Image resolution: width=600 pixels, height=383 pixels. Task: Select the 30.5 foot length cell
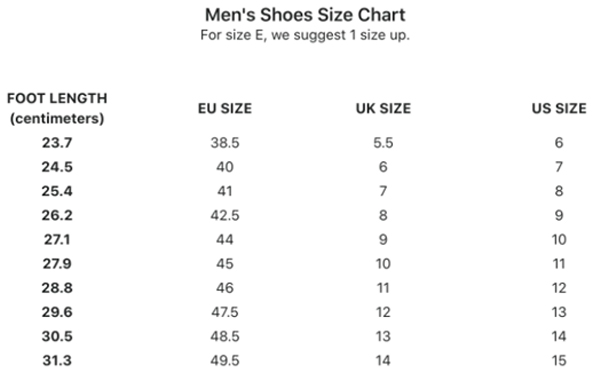[57, 336]
